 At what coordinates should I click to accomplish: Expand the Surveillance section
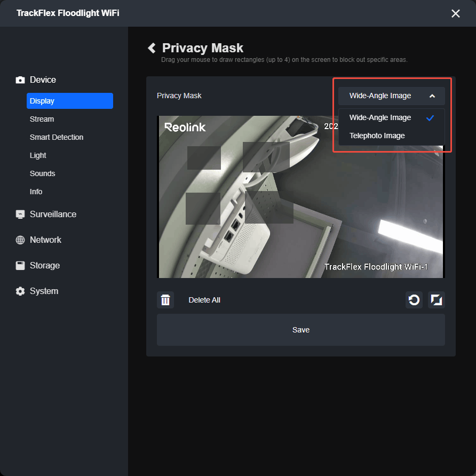[53, 215]
